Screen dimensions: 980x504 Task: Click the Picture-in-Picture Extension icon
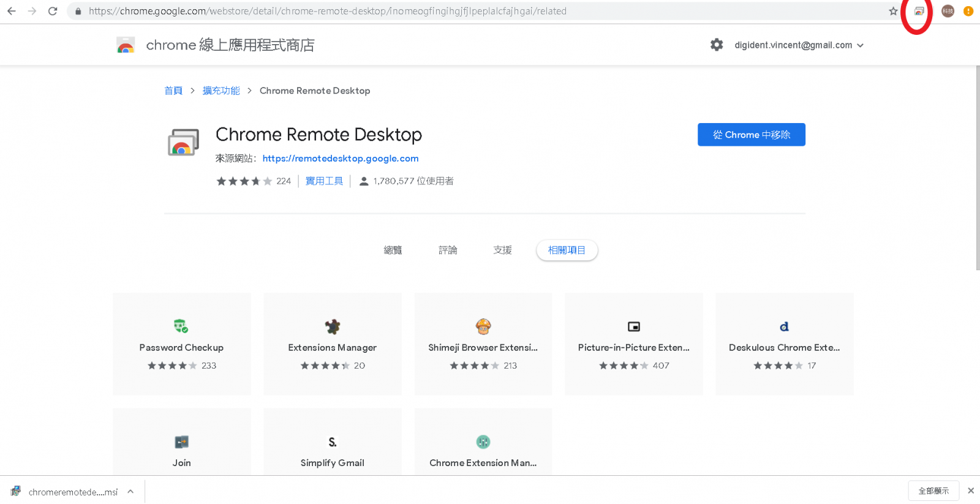coord(634,327)
